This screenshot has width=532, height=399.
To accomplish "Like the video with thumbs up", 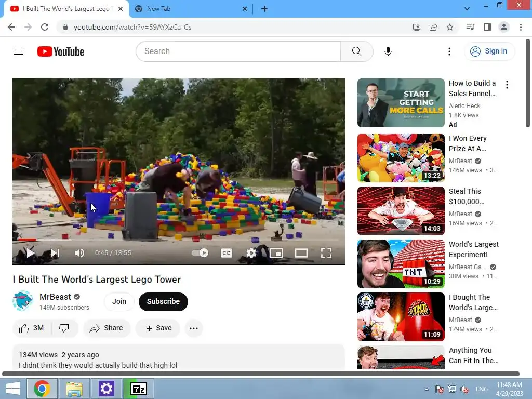I will [32, 328].
